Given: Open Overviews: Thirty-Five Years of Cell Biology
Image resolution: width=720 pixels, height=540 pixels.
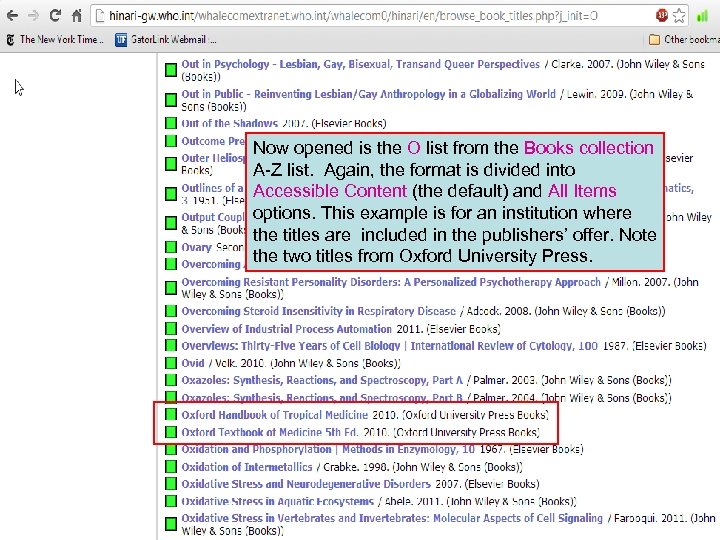Looking at the screenshot, I should [389, 345].
